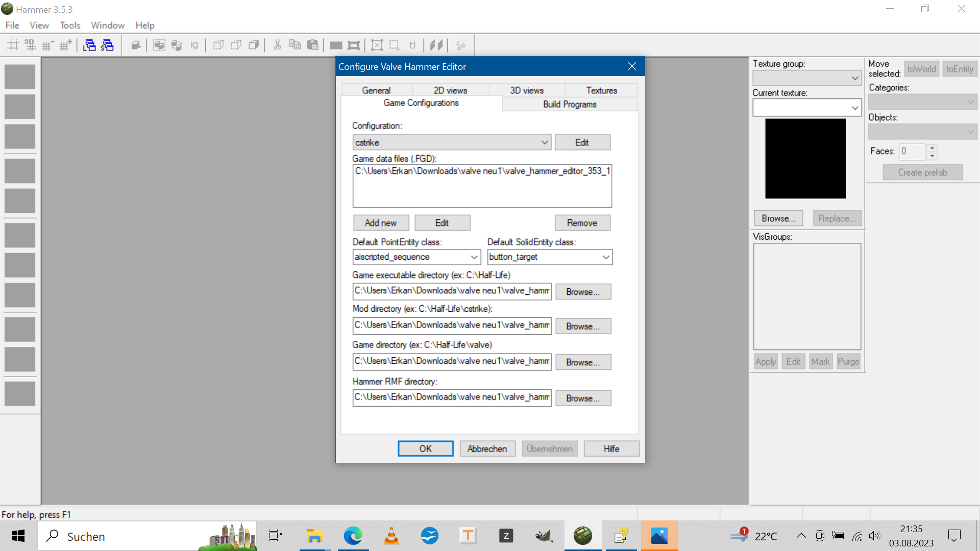Click Edit next to Configuration dropdown
The image size is (980, 551).
pyautogui.click(x=582, y=142)
